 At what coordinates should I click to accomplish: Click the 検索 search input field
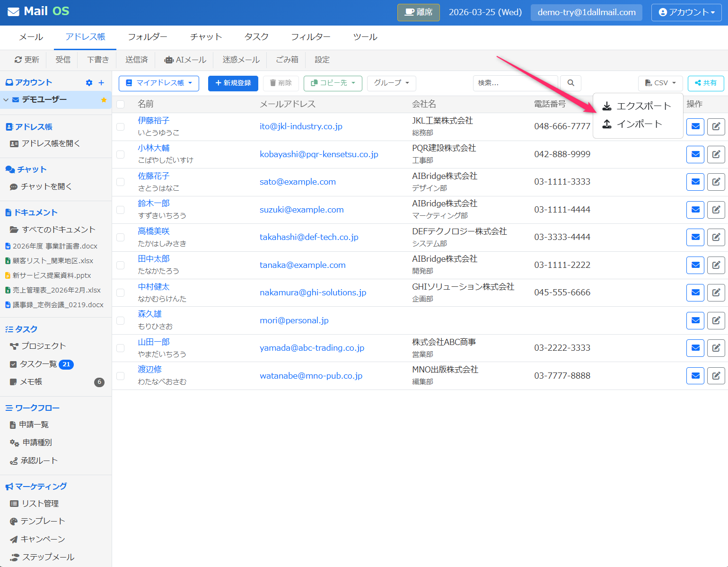point(516,83)
